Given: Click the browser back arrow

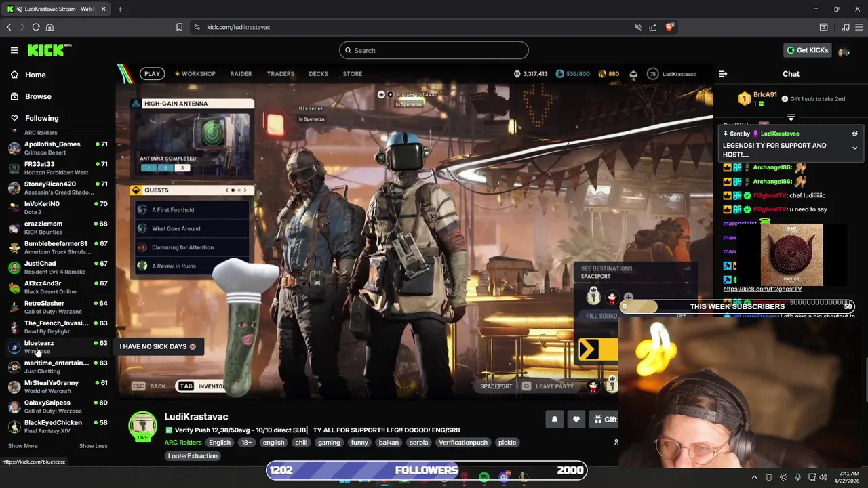Looking at the screenshot, I should point(9,27).
